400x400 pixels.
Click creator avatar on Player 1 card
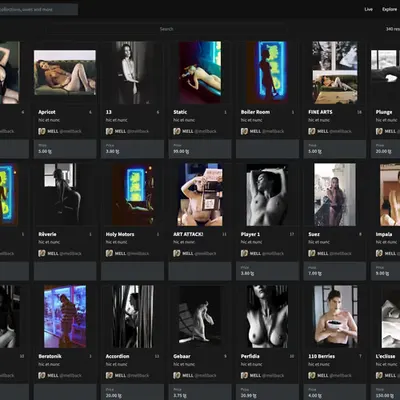[244, 253]
